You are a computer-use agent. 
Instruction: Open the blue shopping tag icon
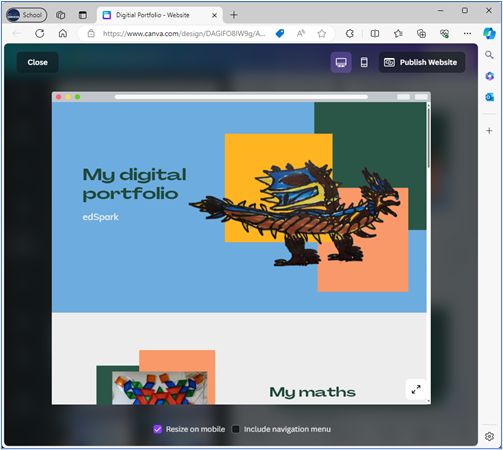point(280,33)
